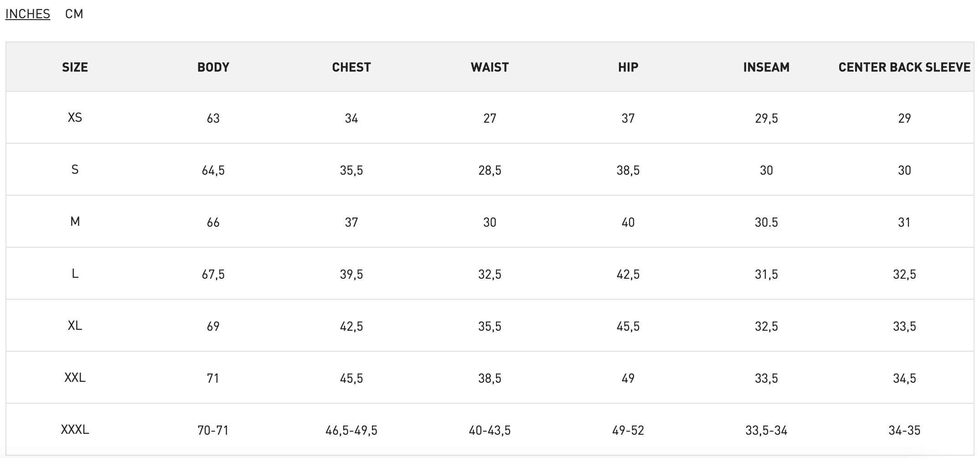This screenshot has height=458, width=980.
Task: Click the XXXL chest value 46,5-49,5
Action: point(351,430)
